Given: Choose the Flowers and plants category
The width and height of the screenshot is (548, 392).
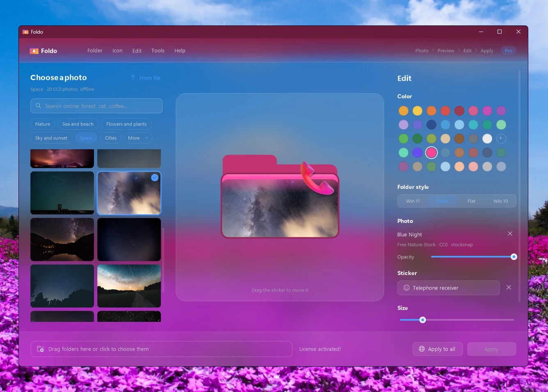Looking at the screenshot, I should pos(126,124).
